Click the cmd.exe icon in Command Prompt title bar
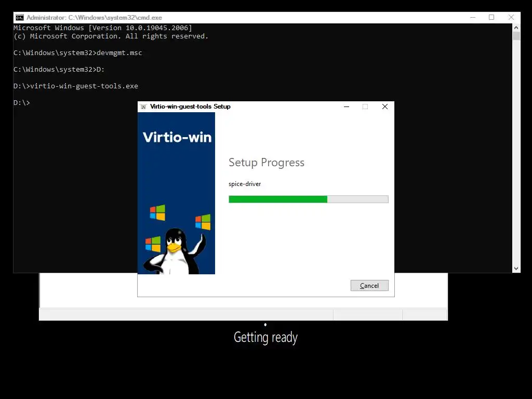This screenshot has height=399, width=532. [20, 18]
